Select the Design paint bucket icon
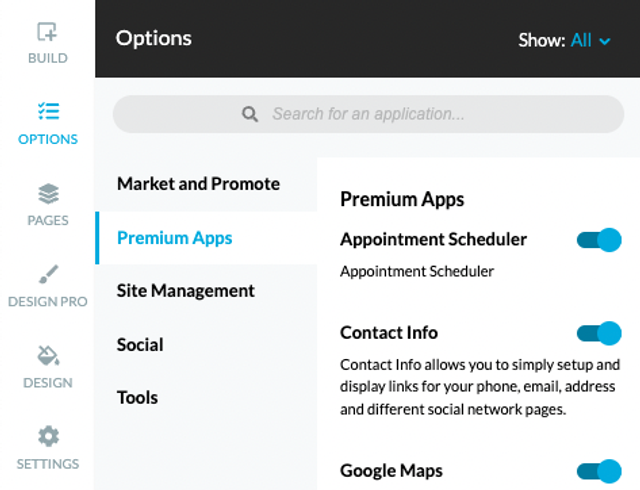This screenshot has height=490, width=640. point(48,355)
